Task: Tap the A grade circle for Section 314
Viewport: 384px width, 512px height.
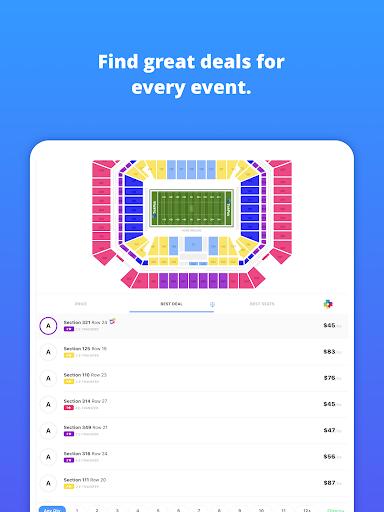Action: click(x=48, y=404)
